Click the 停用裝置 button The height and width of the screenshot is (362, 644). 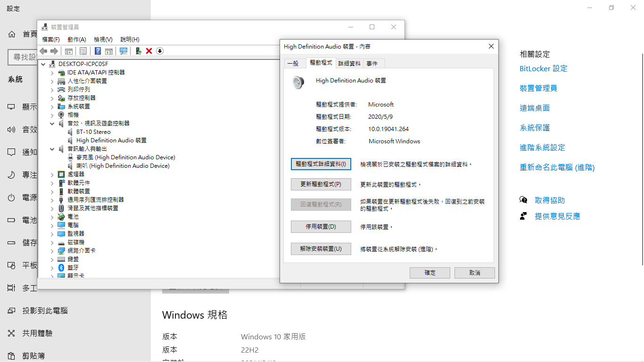point(321,227)
